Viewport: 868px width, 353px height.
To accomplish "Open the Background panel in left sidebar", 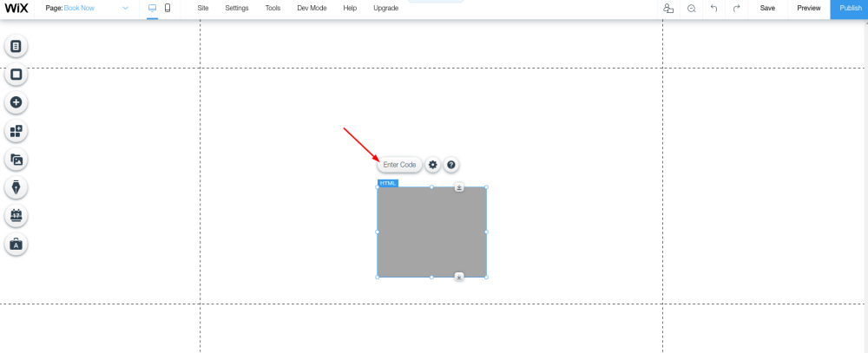I will (16, 75).
